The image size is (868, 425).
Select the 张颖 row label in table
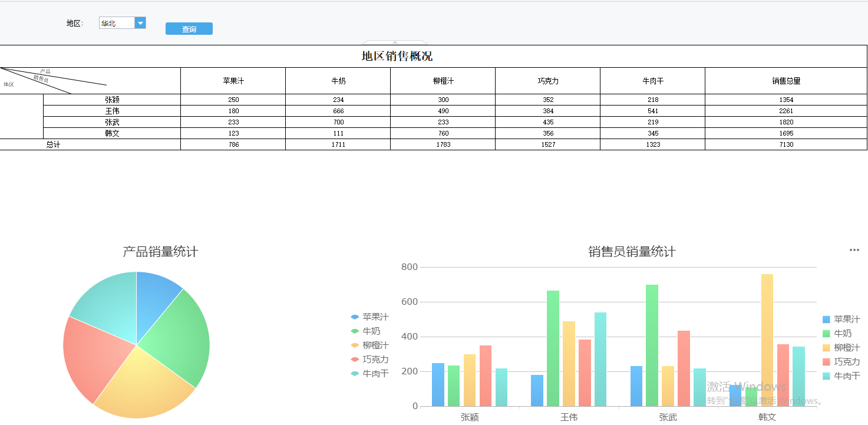112,100
